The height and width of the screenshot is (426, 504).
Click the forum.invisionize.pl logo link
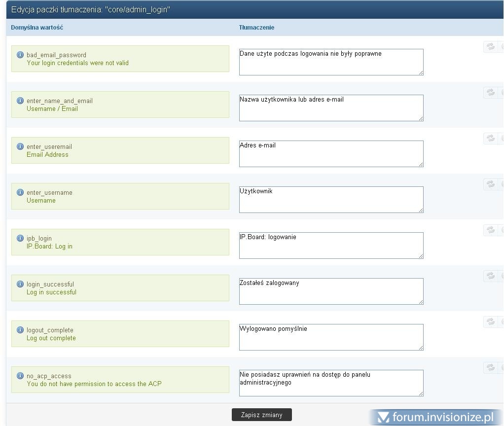[x=436, y=417]
